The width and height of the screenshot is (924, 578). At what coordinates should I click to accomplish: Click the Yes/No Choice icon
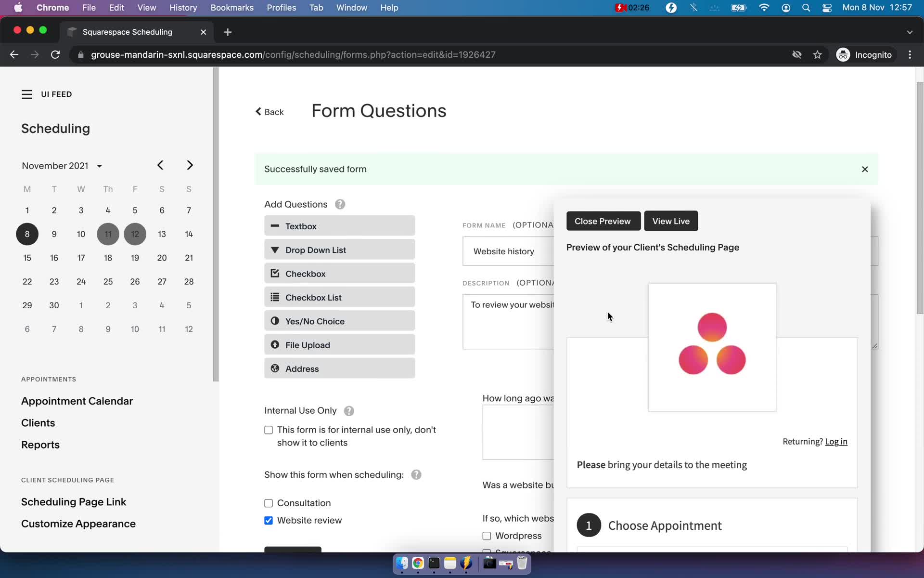275,320
